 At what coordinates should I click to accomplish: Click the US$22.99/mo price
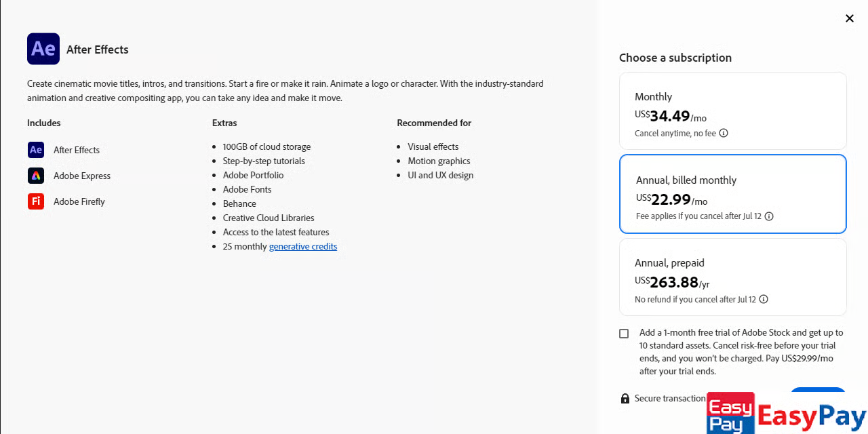coord(672,200)
